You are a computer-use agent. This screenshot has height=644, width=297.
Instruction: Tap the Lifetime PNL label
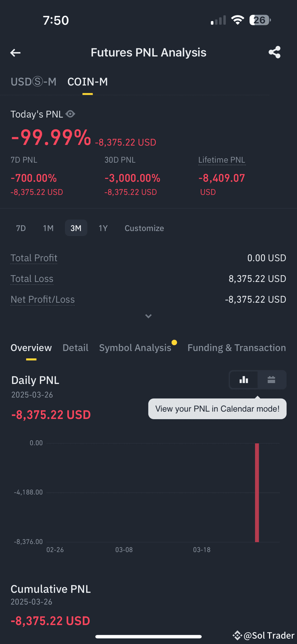click(x=222, y=160)
